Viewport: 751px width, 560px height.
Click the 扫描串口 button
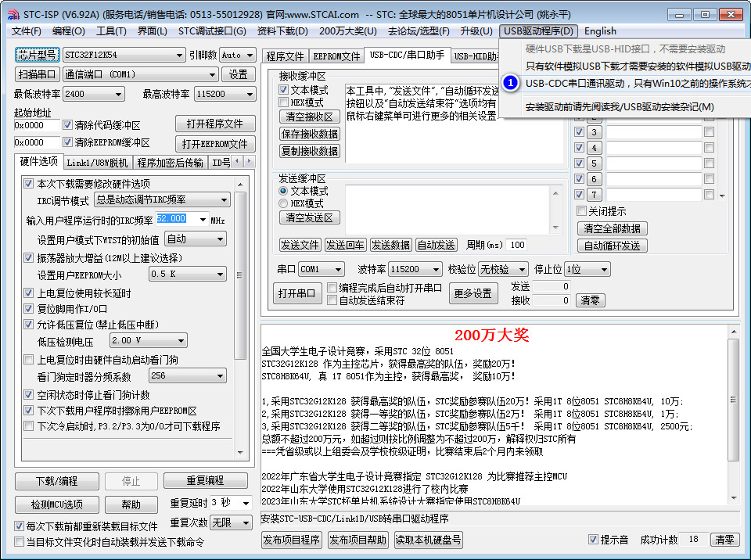point(38,74)
